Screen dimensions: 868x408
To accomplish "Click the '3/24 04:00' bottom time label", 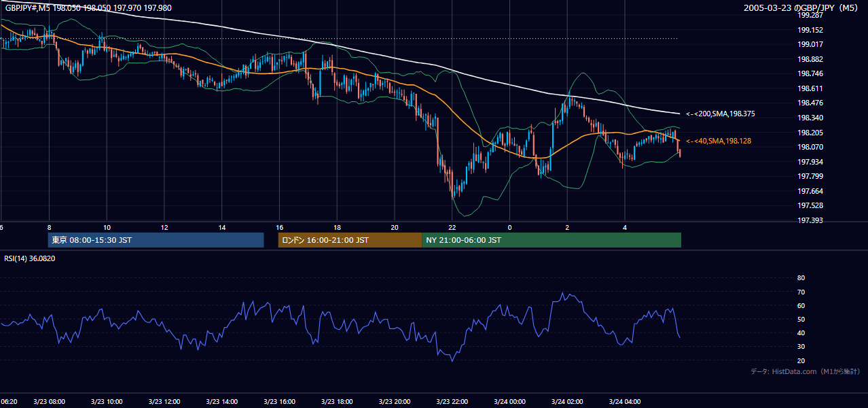I will point(625,401).
